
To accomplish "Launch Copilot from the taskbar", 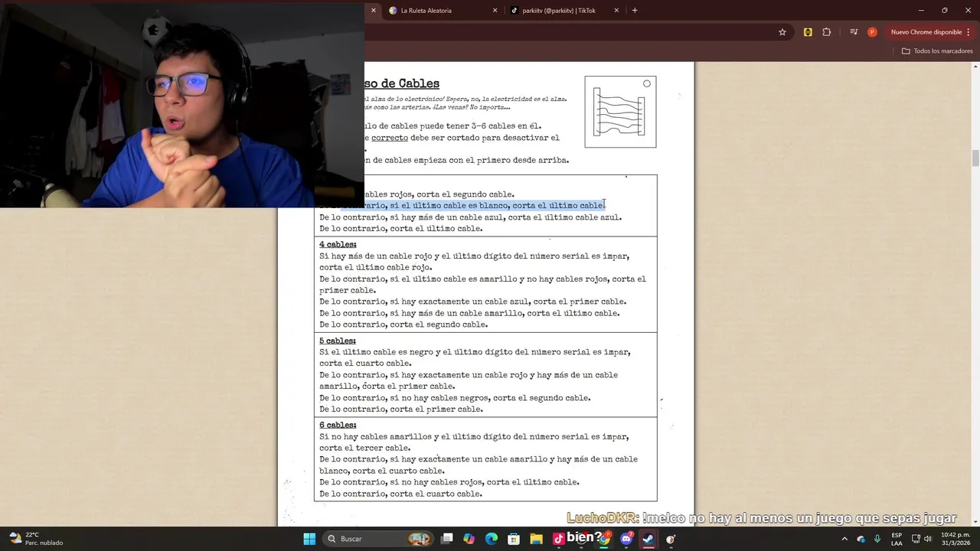I will pyautogui.click(x=469, y=539).
